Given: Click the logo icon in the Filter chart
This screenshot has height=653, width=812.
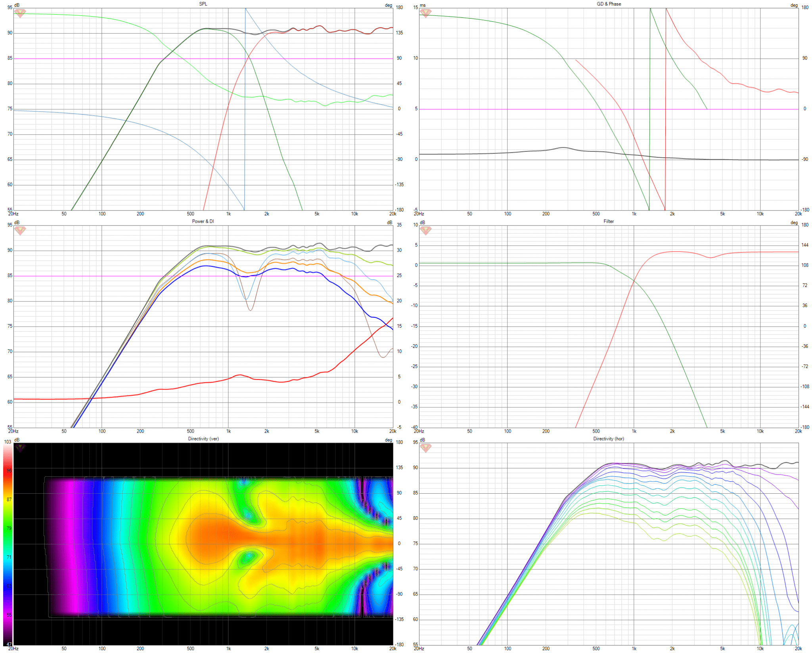Looking at the screenshot, I should point(425,231).
